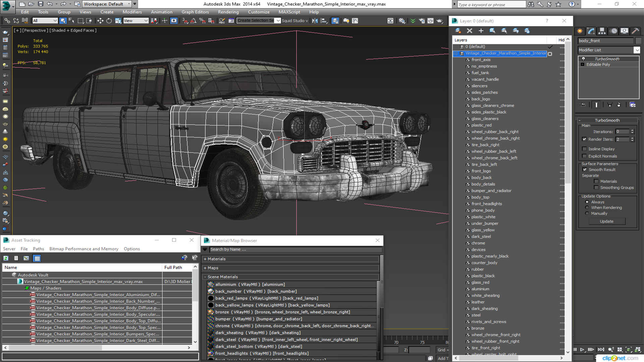Create New Layer in Layer dialog
This screenshot has width=644, height=362.
(458, 31)
